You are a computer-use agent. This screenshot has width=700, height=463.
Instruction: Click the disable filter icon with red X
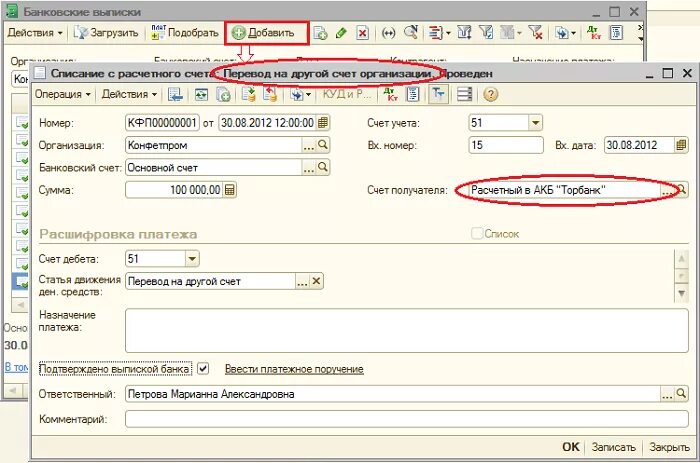pos(534,33)
